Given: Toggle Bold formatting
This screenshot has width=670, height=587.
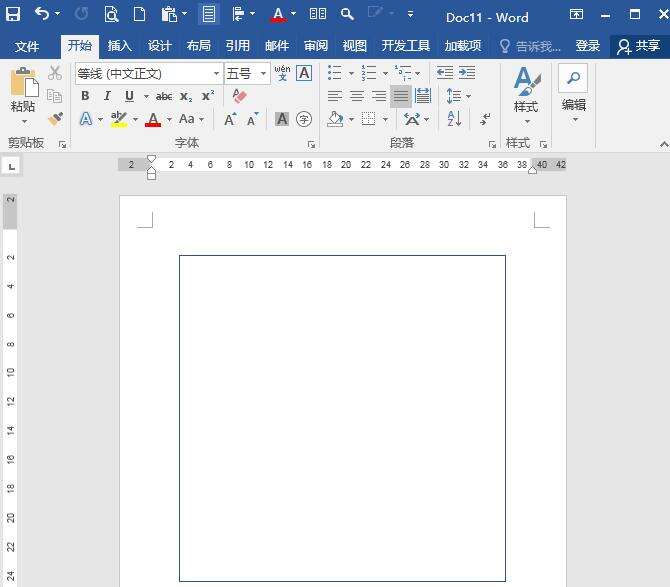Looking at the screenshot, I should pyautogui.click(x=85, y=96).
